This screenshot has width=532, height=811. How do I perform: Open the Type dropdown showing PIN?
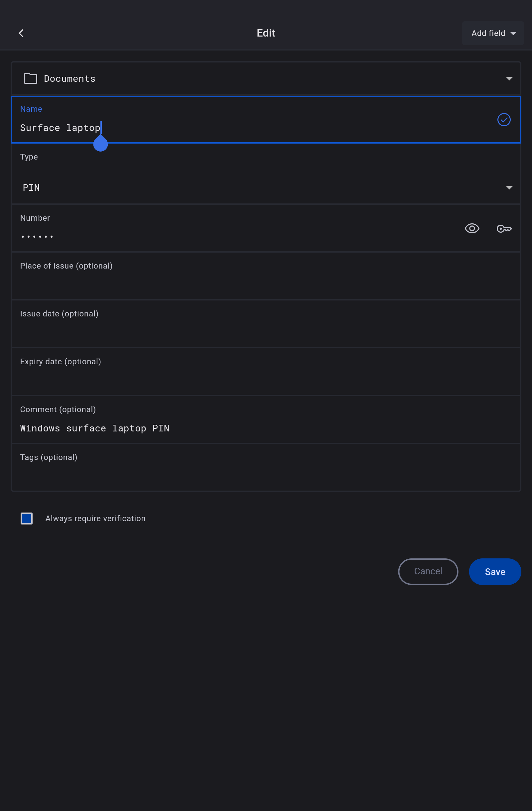pyautogui.click(x=266, y=187)
